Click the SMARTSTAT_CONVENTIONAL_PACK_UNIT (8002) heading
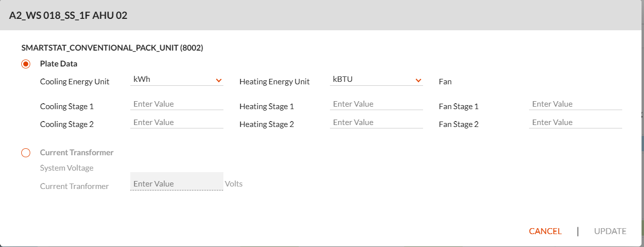The width and height of the screenshot is (644, 247). point(112,48)
